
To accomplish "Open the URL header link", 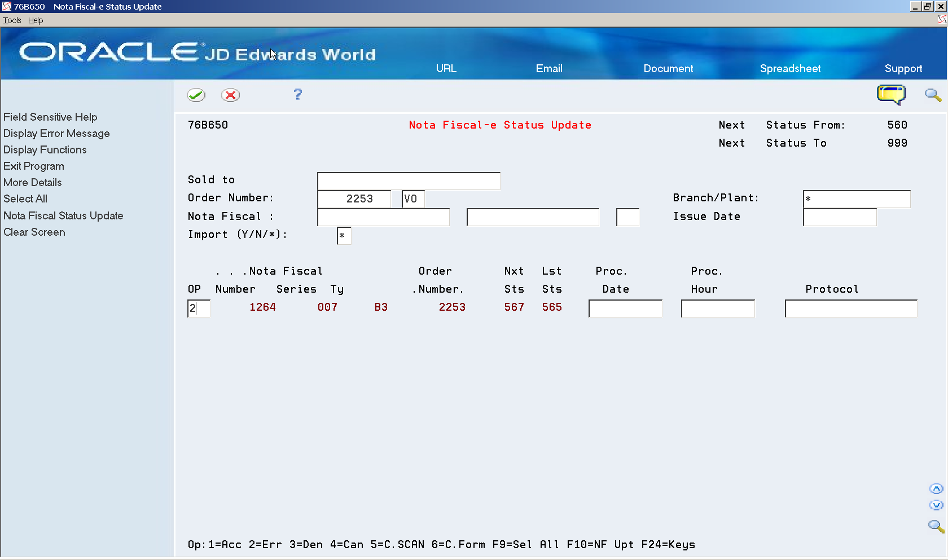I will [446, 68].
